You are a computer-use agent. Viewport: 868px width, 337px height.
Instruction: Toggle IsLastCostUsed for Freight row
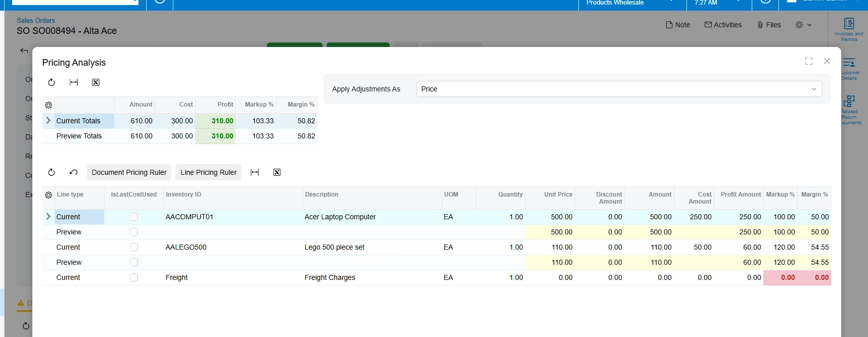134,277
